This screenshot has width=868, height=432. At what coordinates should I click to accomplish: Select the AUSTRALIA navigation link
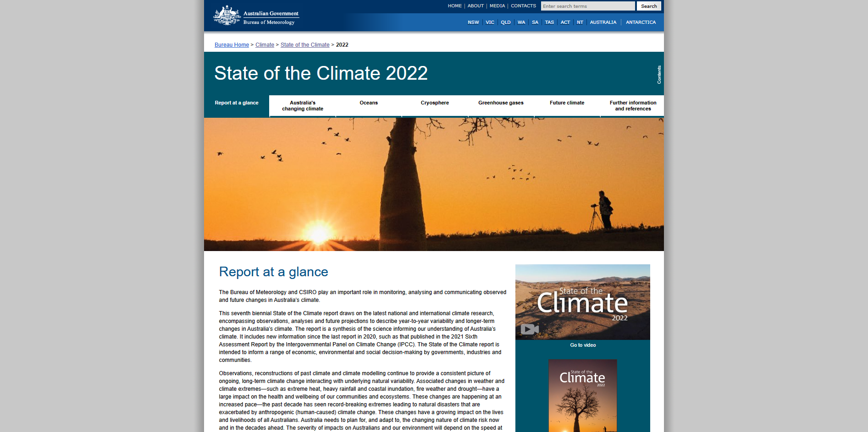(603, 22)
